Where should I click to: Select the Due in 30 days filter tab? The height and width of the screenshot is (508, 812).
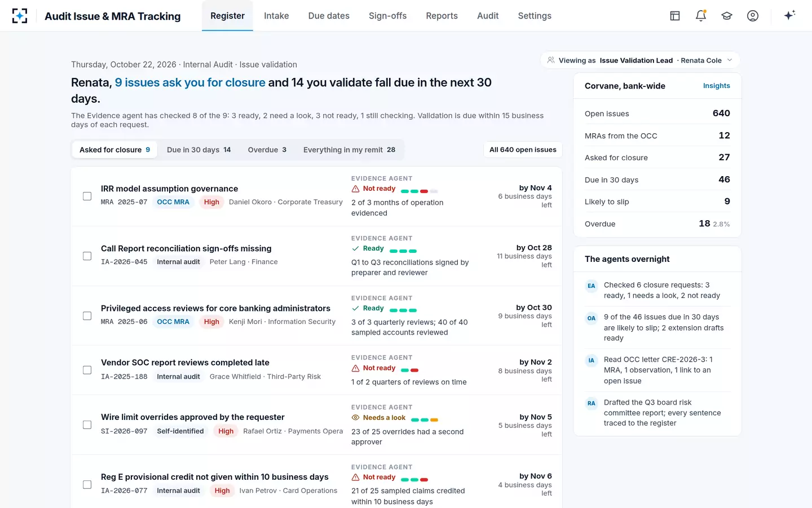coord(198,150)
